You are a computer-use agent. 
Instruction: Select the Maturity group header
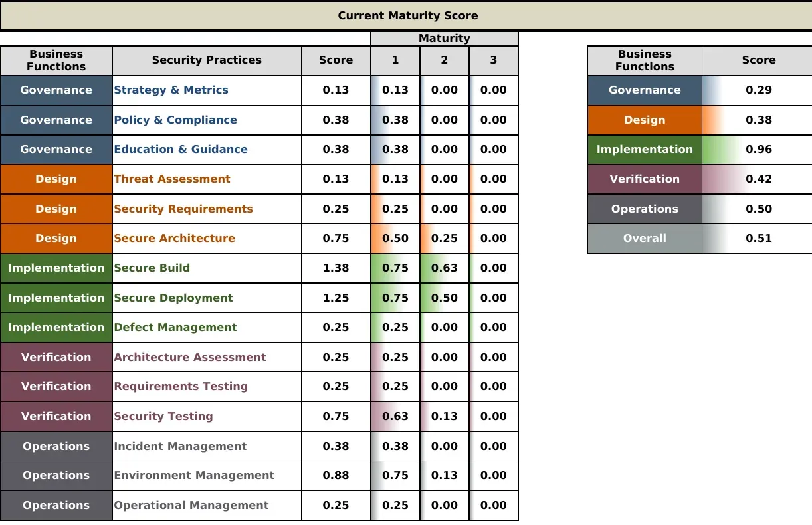[x=445, y=39]
